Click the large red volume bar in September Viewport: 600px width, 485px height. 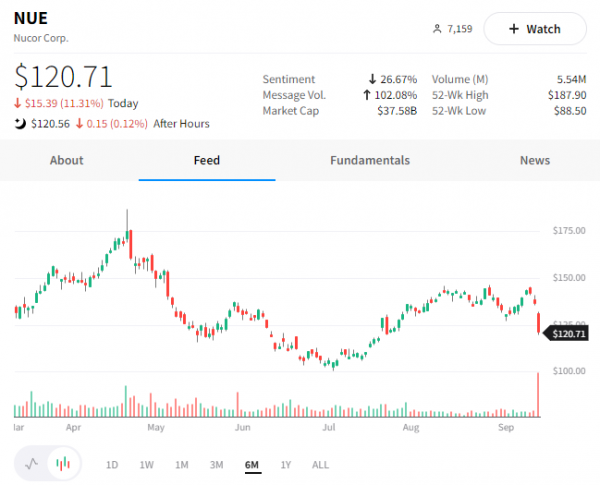tap(539, 394)
